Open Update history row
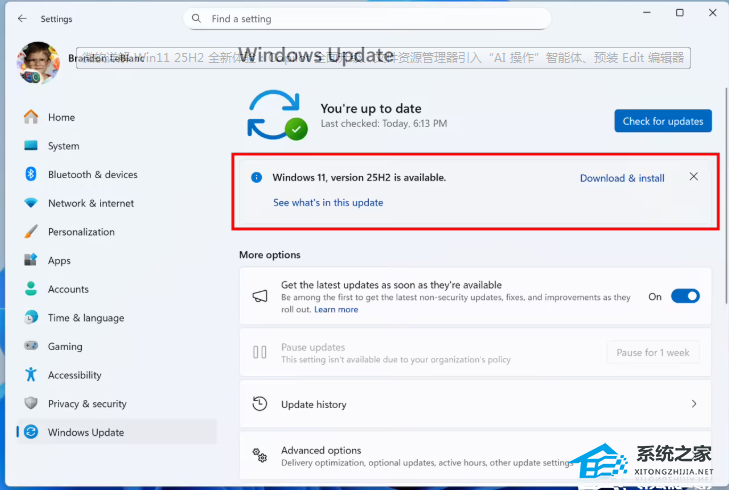 [475, 404]
